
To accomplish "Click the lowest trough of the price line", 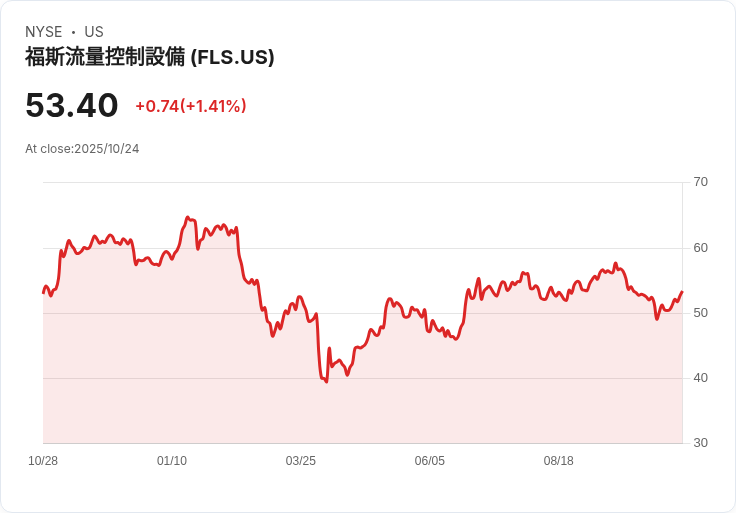I will coord(326,382).
